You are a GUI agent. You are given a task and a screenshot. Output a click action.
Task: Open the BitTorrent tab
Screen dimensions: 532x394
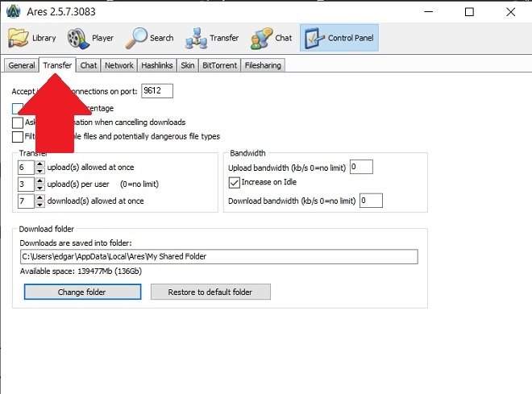pos(219,65)
